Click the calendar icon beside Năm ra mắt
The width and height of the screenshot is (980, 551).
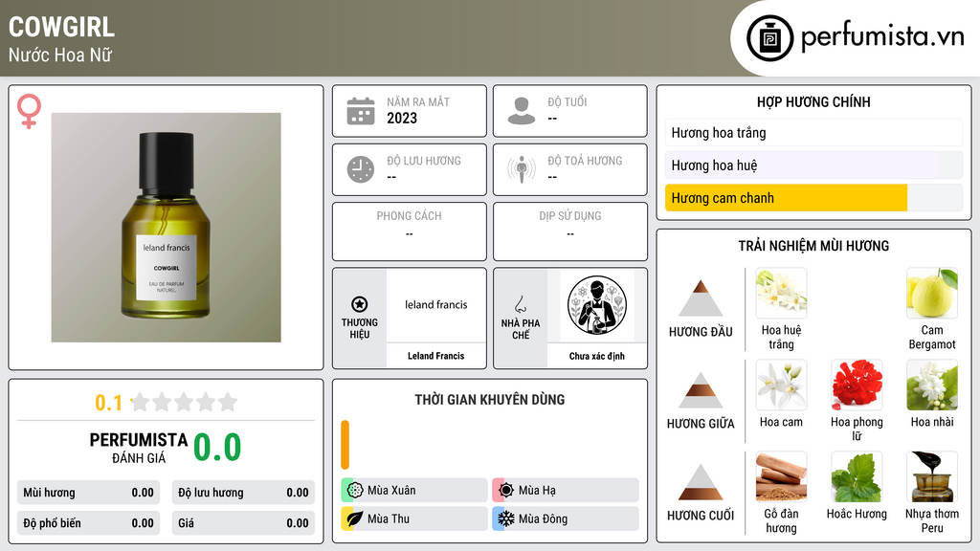coord(361,111)
